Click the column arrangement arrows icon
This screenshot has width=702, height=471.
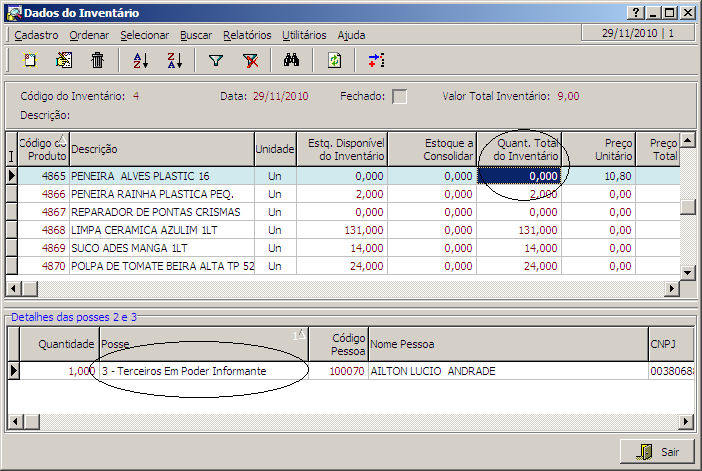377,60
